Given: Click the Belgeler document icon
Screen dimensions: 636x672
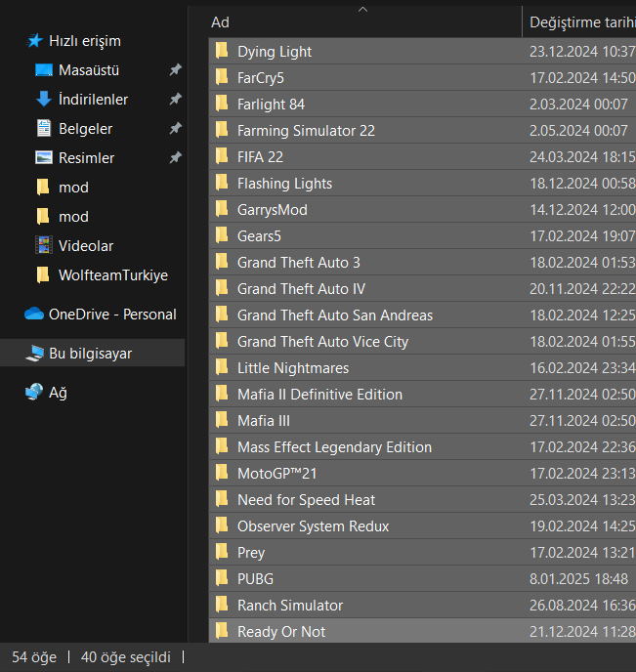Looking at the screenshot, I should click(x=44, y=129).
